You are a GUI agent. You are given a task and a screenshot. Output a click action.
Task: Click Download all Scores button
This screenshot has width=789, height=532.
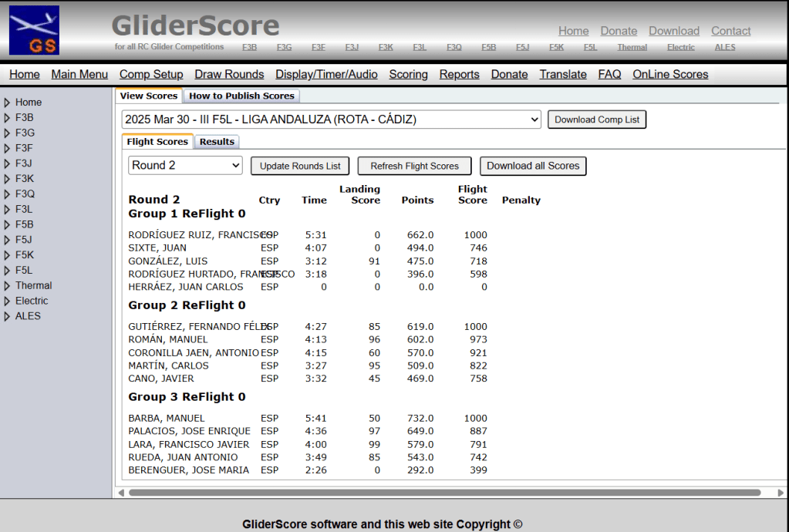coord(532,166)
